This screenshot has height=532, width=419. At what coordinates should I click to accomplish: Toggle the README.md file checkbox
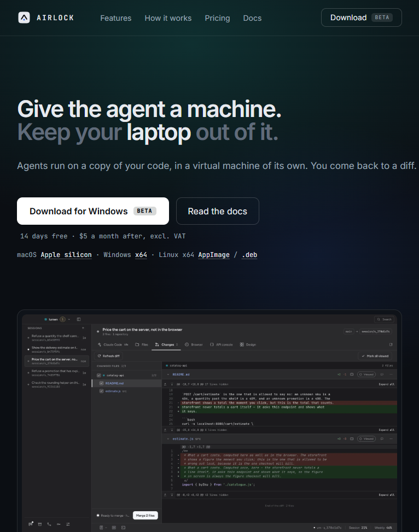(101, 383)
